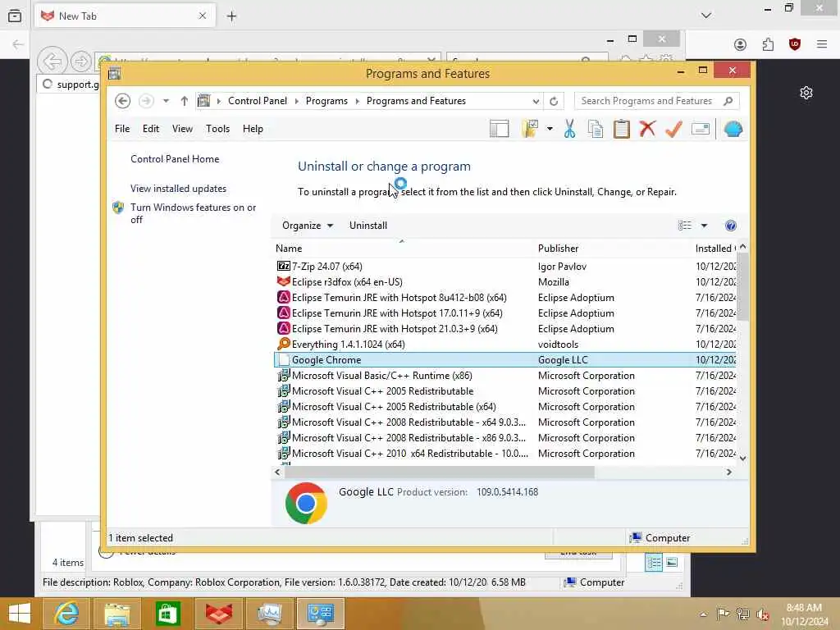Click the Up one level arrow
The image size is (840, 630).
(185, 101)
